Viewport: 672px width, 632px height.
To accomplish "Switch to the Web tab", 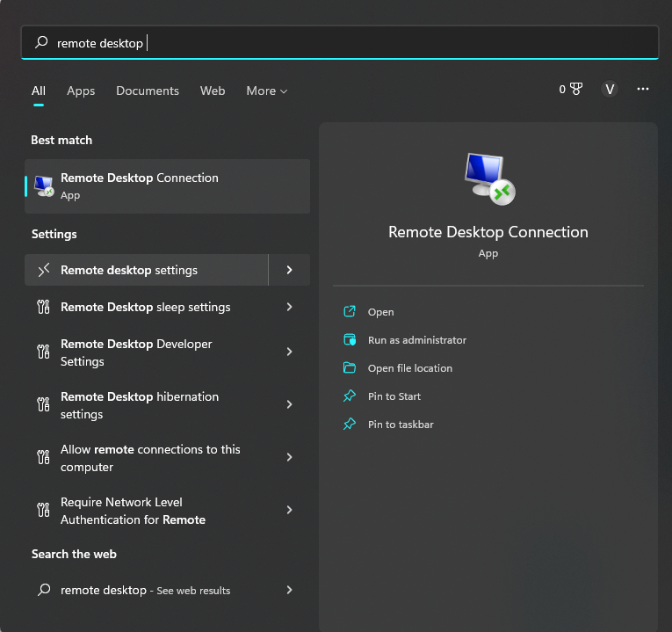I will point(213,91).
